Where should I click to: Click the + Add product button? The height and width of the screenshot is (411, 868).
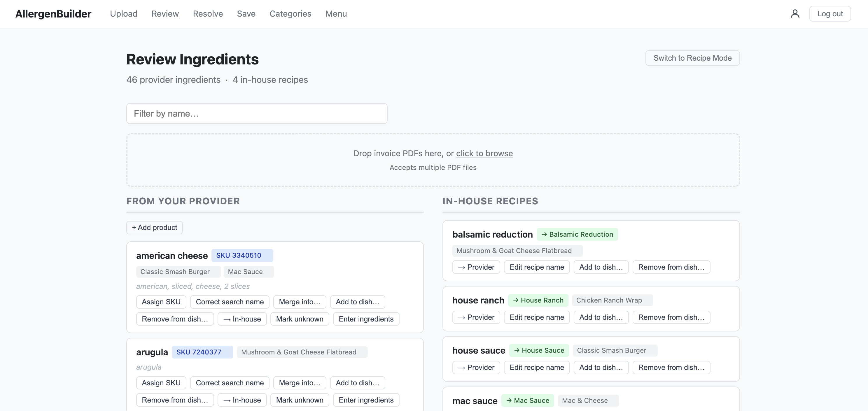(x=155, y=227)
